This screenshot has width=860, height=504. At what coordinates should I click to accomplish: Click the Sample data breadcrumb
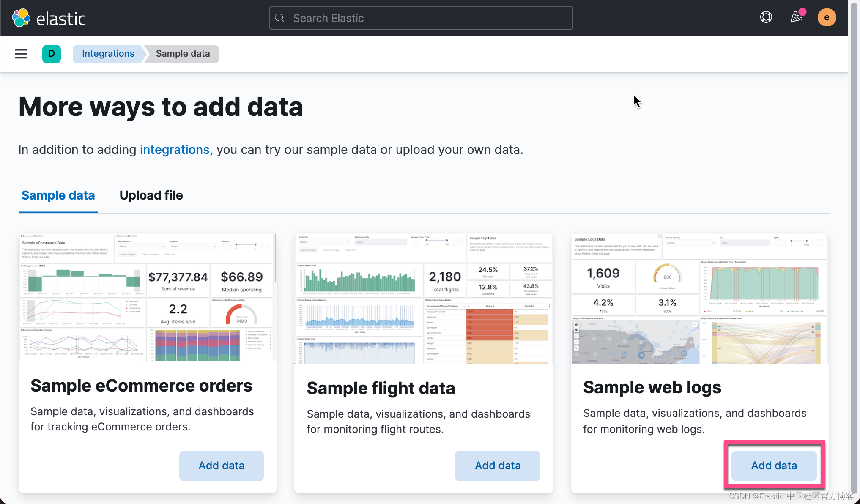pyautogui.click(x=183, y=54)
